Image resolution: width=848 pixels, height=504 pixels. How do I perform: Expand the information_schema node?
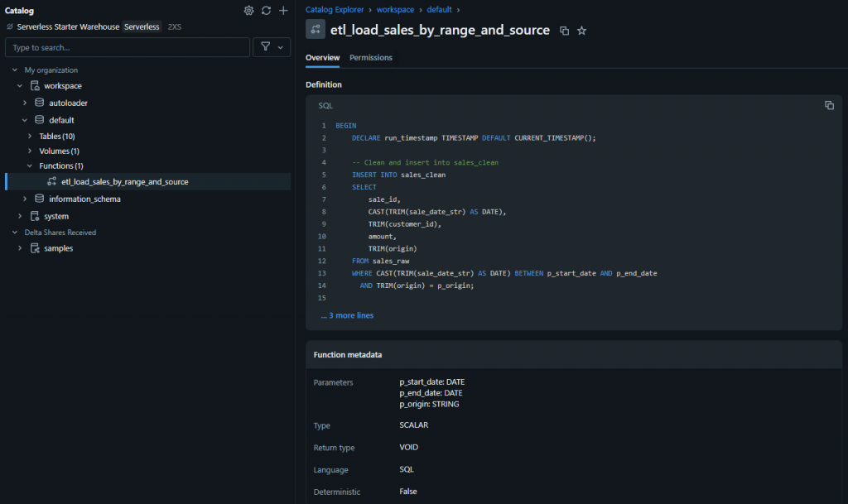coord(25,199)
